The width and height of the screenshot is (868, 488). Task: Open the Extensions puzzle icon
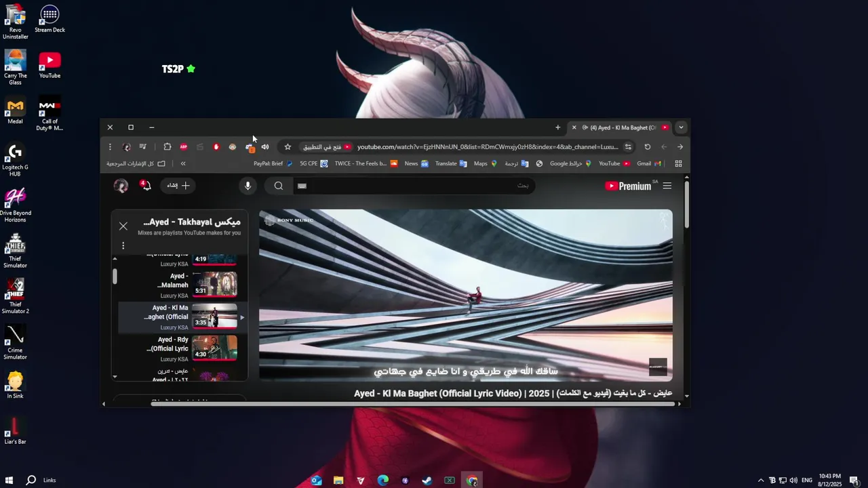(167, 146)
